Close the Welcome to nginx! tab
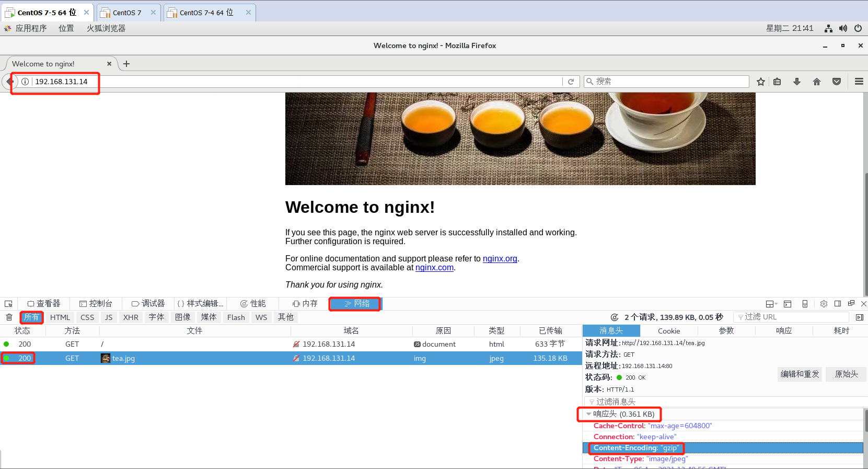 (x=109, y=64)
